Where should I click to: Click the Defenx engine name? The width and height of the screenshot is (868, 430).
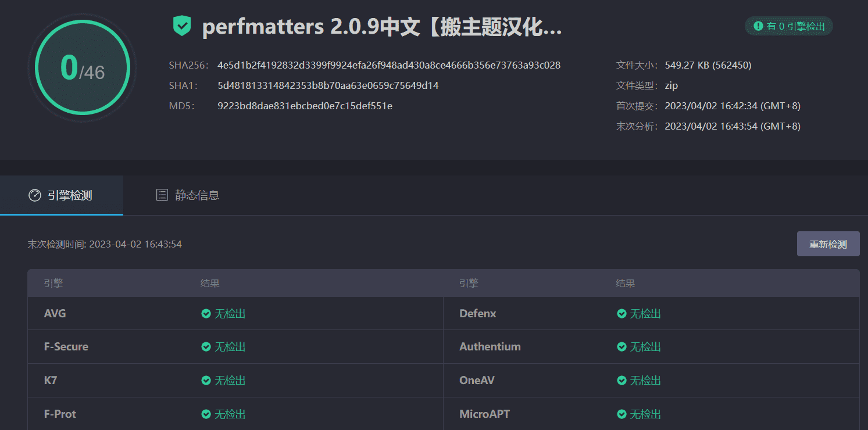click(478, 314)
